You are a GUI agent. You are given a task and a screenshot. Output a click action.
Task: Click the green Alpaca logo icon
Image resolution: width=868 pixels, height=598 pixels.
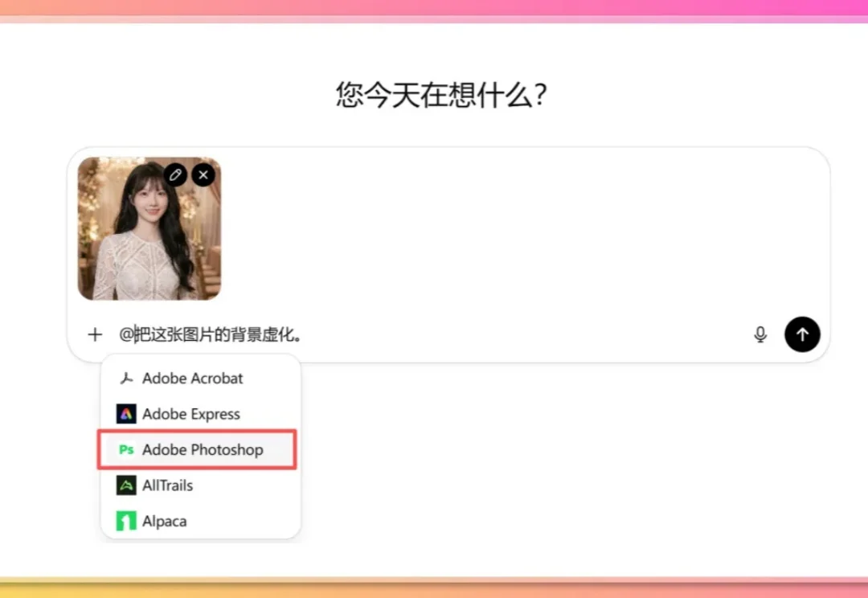click(x=126, y=521)
